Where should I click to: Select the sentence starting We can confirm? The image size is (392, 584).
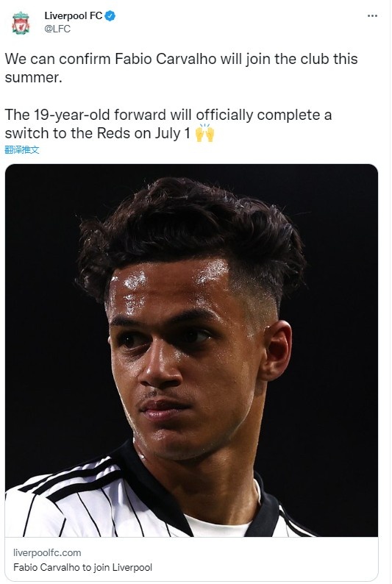pos(182,68)
